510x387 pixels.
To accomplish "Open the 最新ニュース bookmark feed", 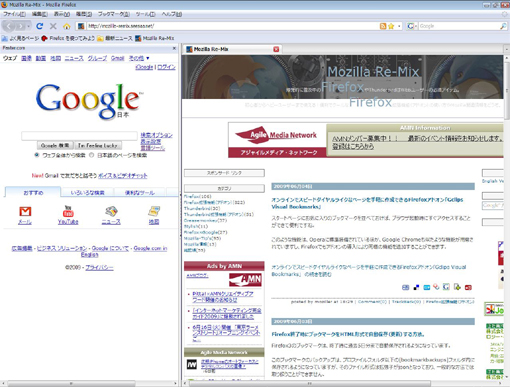I will point(115,38).
